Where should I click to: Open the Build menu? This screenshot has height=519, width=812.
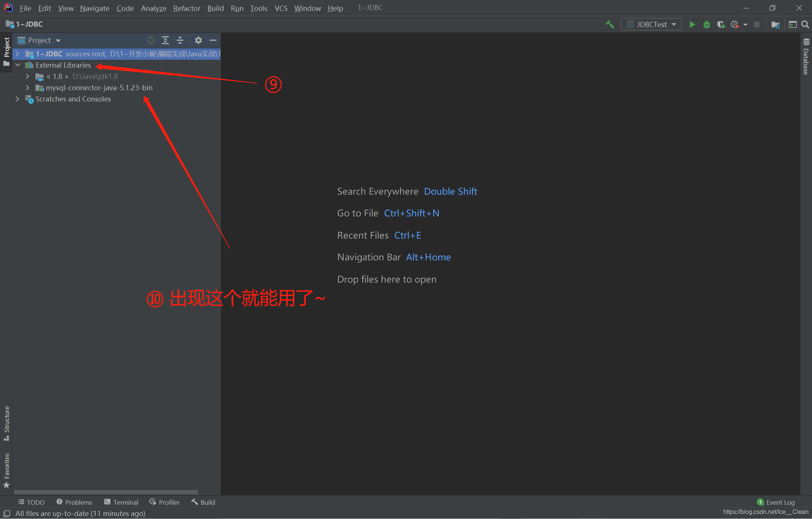coord(215,8)
